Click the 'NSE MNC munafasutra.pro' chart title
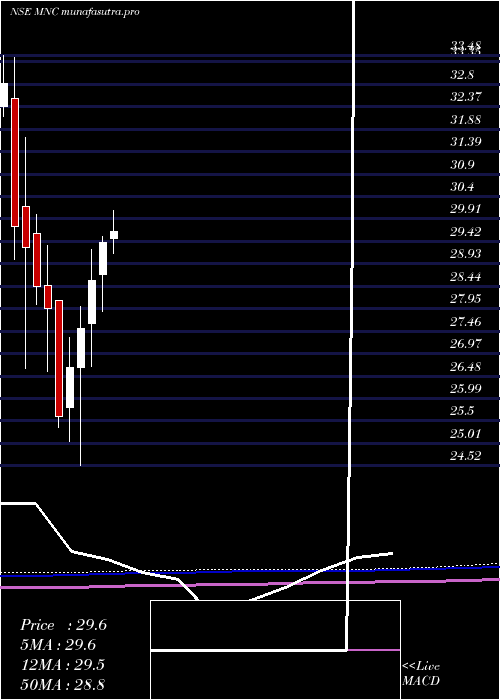The image size is (500, 700). tap(75, 12)
